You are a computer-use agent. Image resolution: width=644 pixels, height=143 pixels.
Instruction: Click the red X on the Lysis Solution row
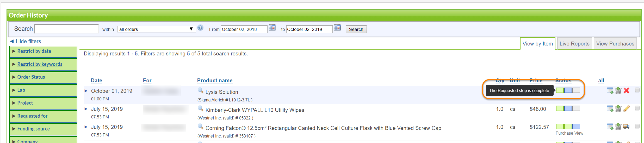[x=627, y=90]
